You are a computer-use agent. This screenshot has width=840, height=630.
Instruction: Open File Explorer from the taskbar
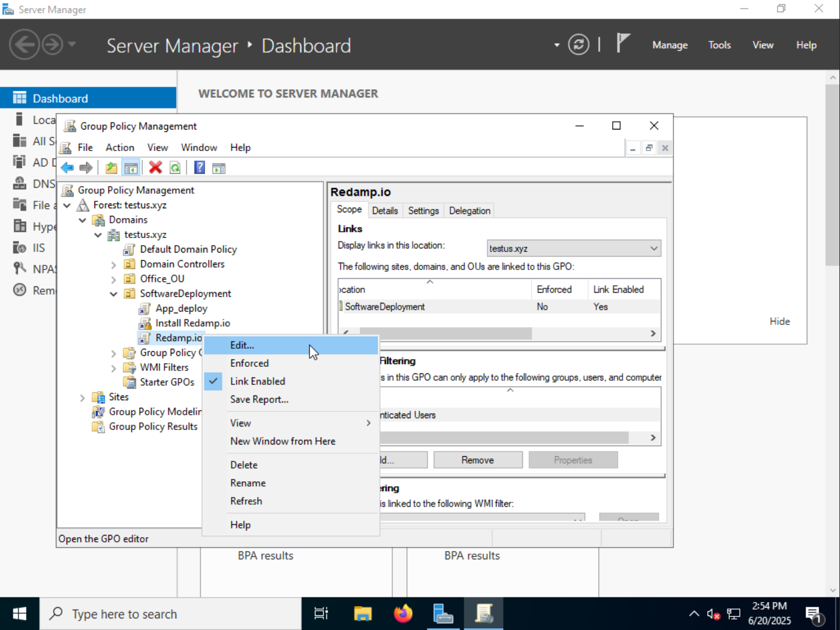363,614
